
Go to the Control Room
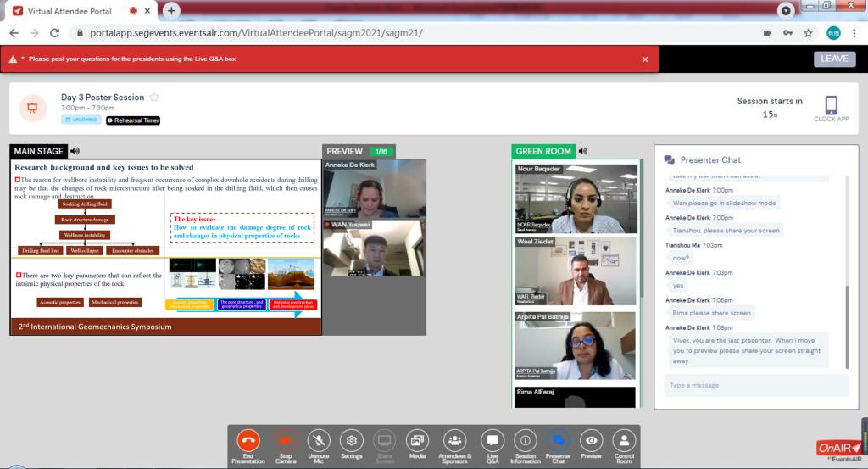coord(624,445)
